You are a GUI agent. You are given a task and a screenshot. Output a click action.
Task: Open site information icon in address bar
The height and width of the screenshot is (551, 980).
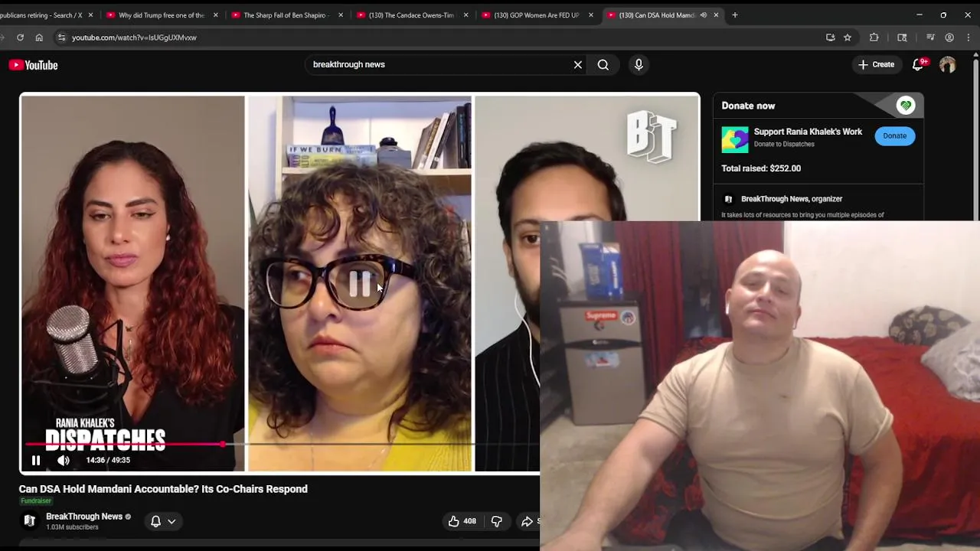61,37
